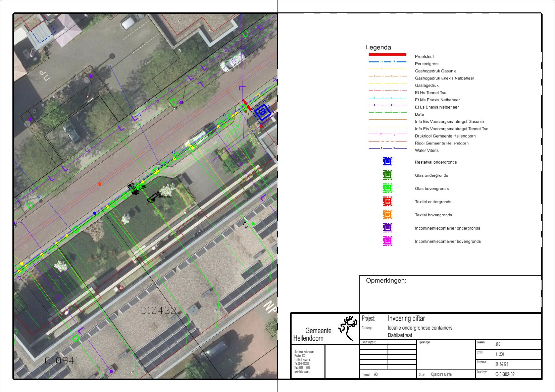The width and height of the screenshot is (555, 392).
Task: Click the Gemeente Hellendoorn deer logo
Action: click(348, 328)
